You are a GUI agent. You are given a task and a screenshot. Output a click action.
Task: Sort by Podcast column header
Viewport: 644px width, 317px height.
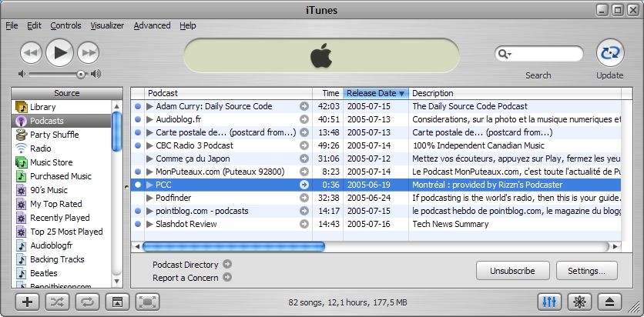[228, 93]
